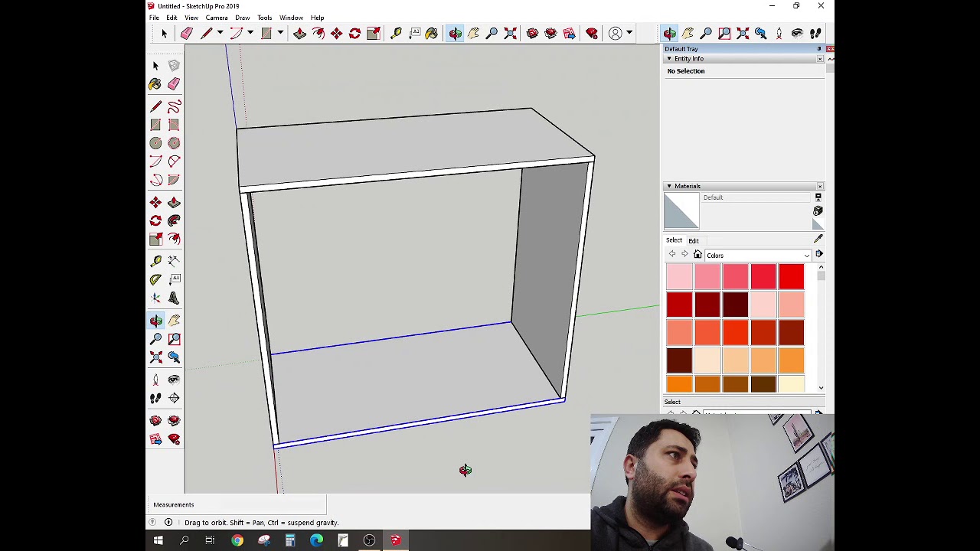980x551 pixels.
Task: Click Zoom Extents in main top toolbar
Action: (x=510, y=33)
